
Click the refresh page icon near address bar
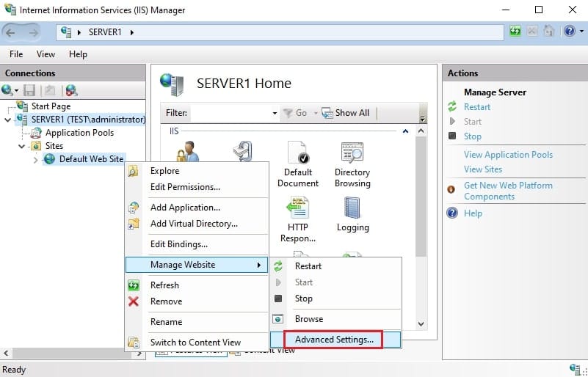(515, 31)
